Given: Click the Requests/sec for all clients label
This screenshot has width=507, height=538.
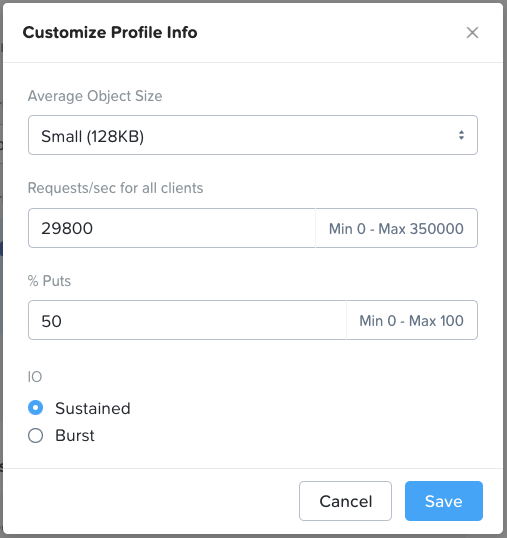Looking at the screenshot, I should click(116, 188).
